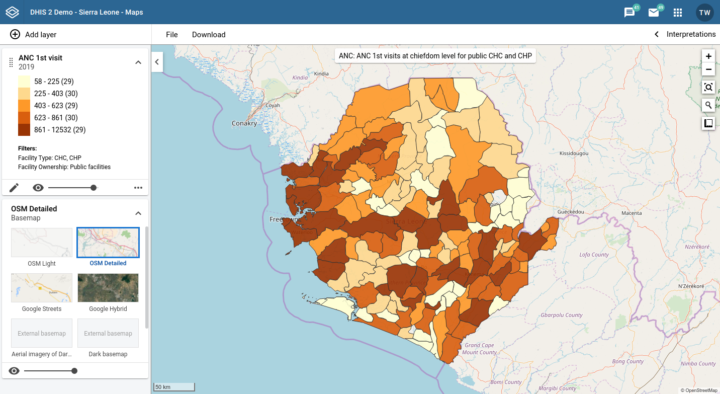
Task: Click the map zoom out minus button
Action: click(x=709, y=69)
